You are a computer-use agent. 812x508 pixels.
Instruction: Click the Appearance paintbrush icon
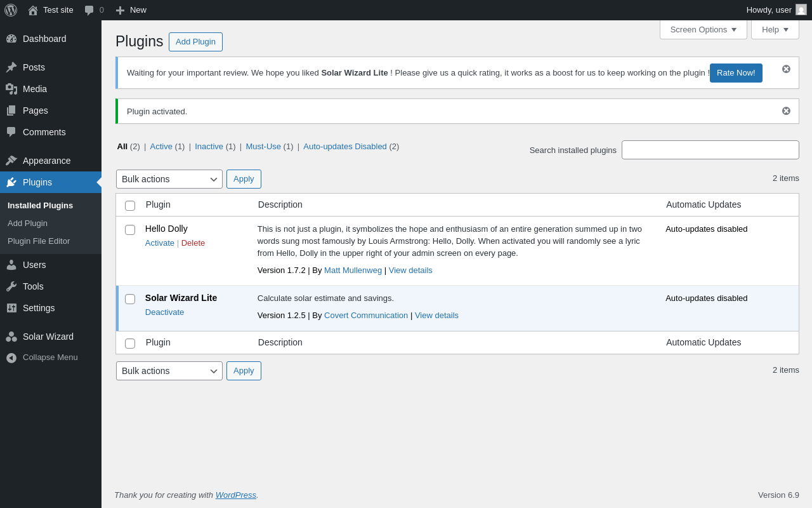tap(11, 161)
